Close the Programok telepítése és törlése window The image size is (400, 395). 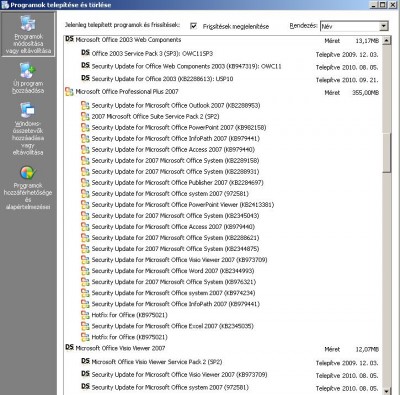[393, 5]
